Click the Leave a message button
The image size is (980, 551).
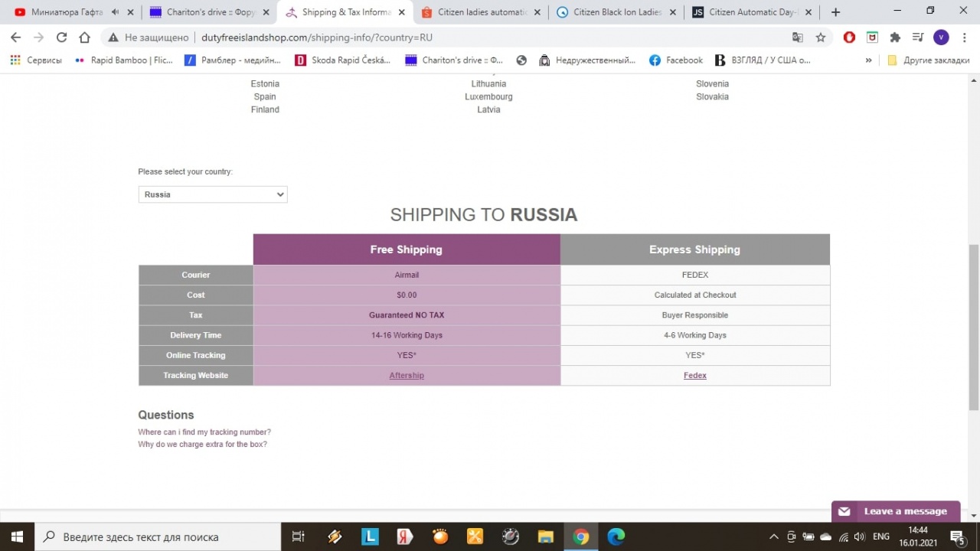(x=896, y=511)
